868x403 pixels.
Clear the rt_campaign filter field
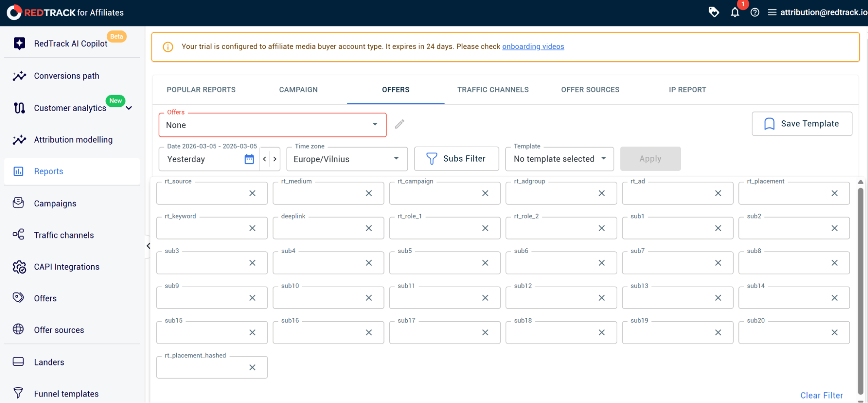click(x=485, y=193)
